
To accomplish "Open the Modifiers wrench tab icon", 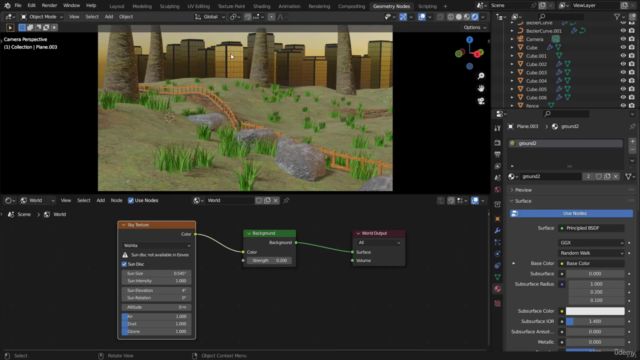I will (x=497, y=231).
